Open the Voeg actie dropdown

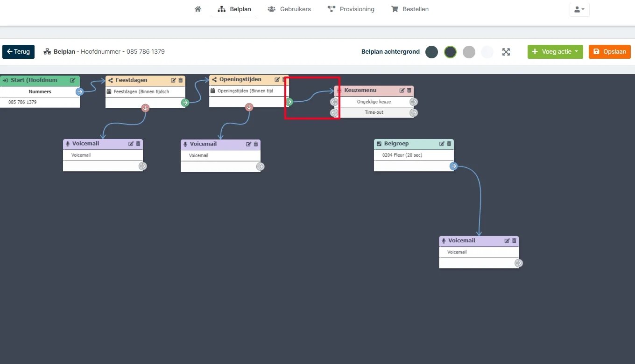tap(555, 52)
